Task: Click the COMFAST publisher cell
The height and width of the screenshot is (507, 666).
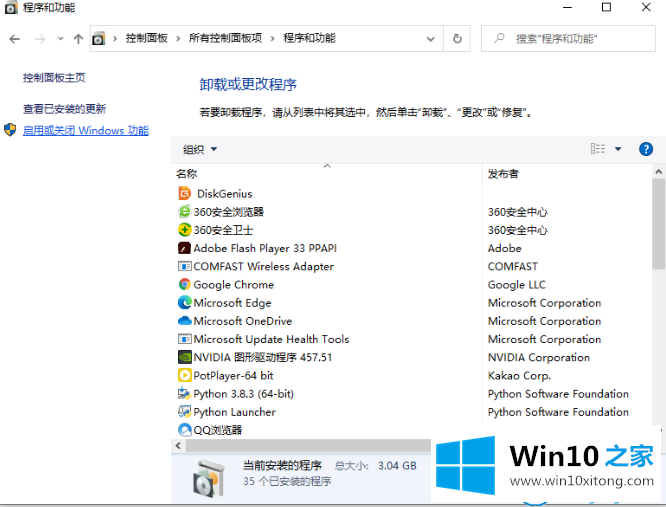Action: point(513,266)
